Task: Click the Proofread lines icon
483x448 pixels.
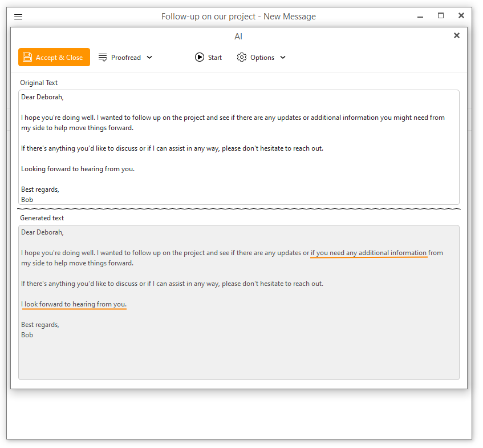Action: coord(103,57)
